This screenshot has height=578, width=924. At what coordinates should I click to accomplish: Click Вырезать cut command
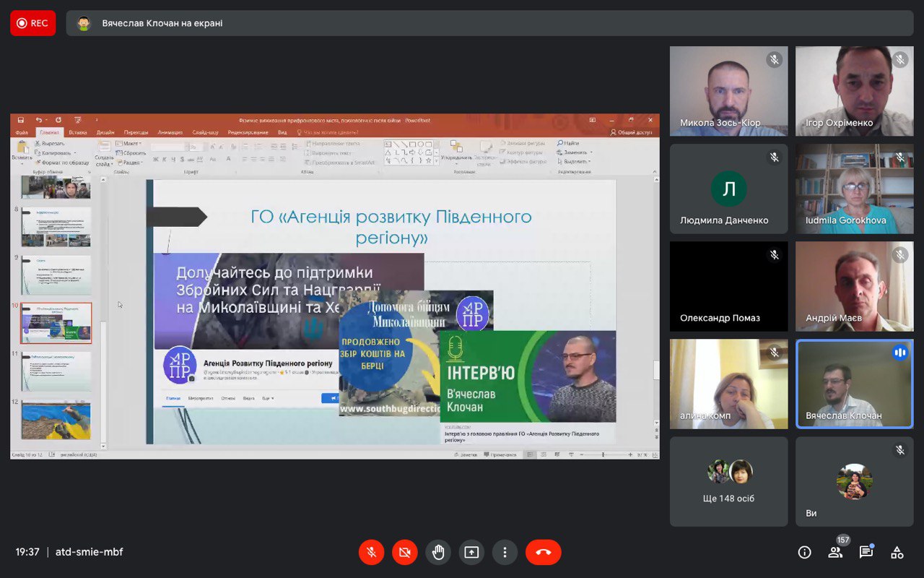(50, 144)
